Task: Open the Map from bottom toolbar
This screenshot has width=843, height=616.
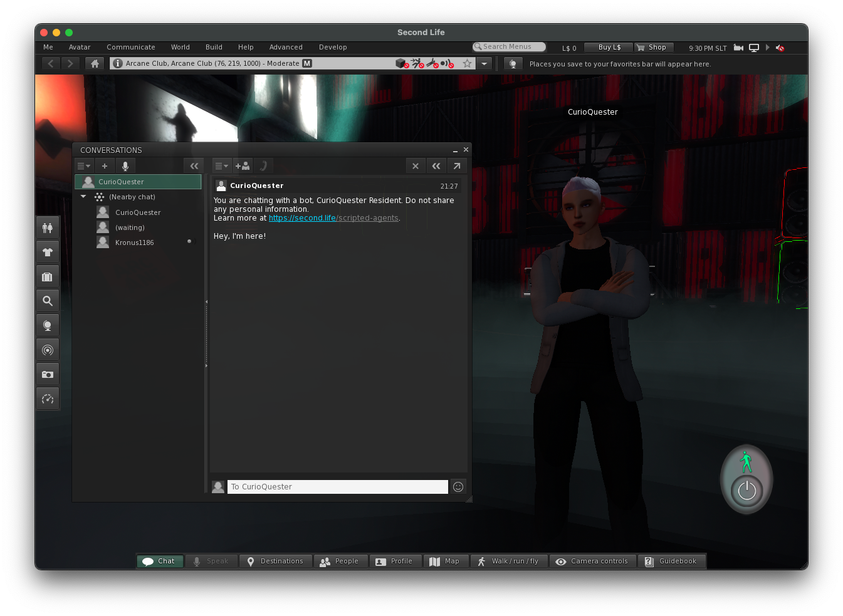Action: (x=446, y=561)
